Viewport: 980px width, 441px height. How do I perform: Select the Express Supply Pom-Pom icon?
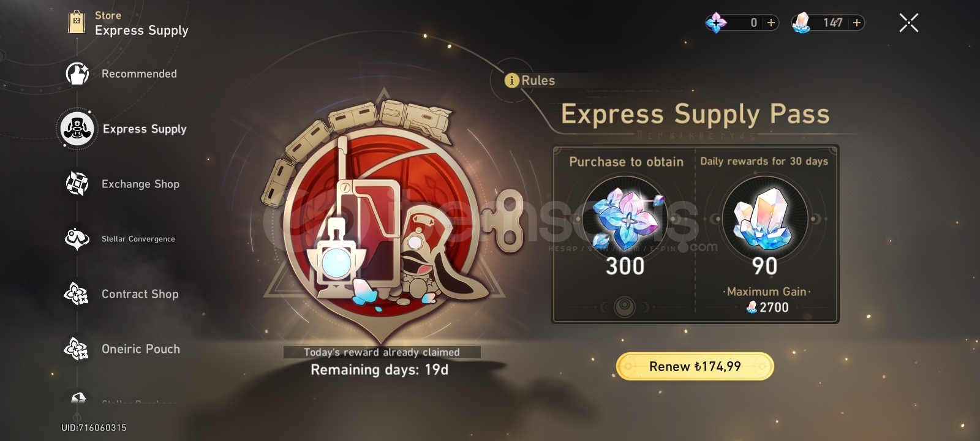coord(77,129)
